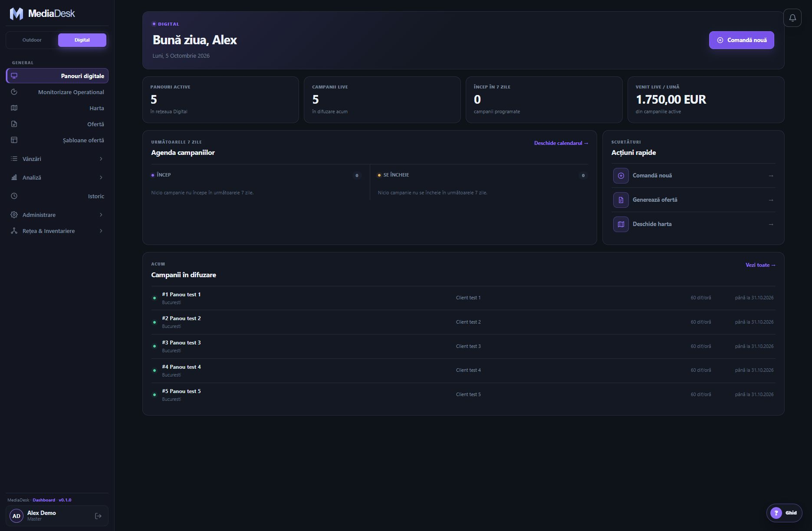Select the Digital network toggle

[82, 40]
